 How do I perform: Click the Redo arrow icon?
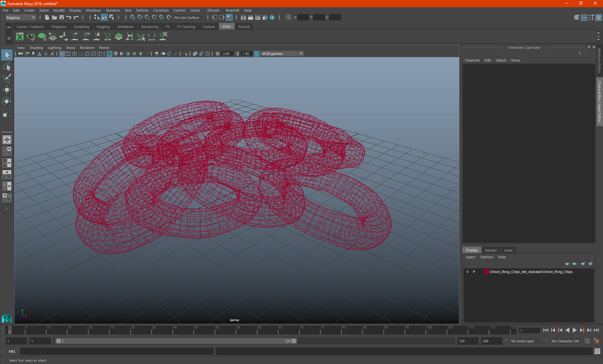coord(76,18)
